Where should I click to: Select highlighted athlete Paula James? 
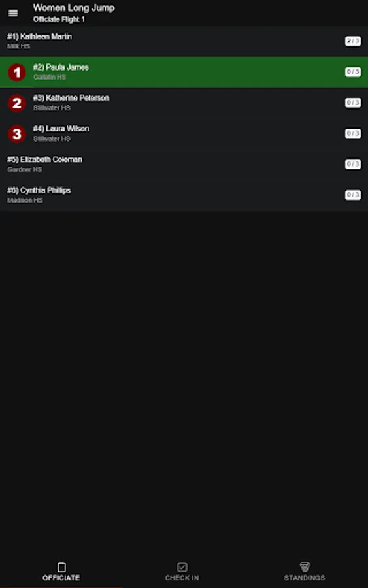click(184, 72)
